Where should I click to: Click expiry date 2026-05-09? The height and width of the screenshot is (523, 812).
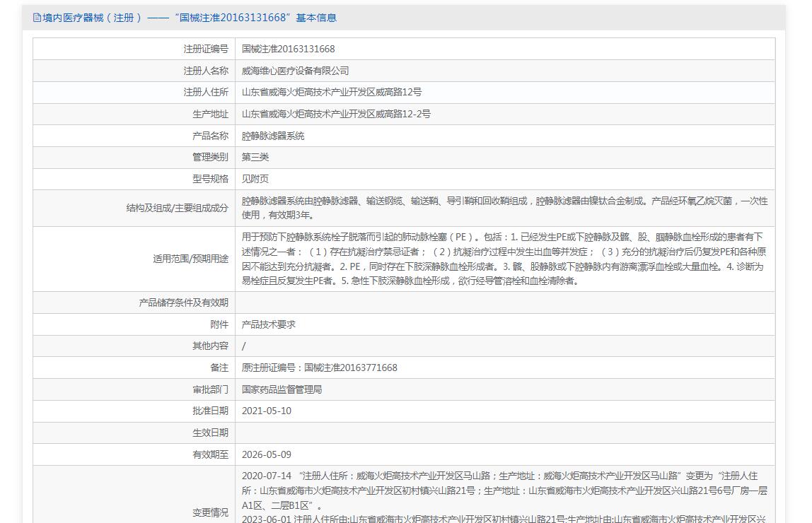pos(266,454)
